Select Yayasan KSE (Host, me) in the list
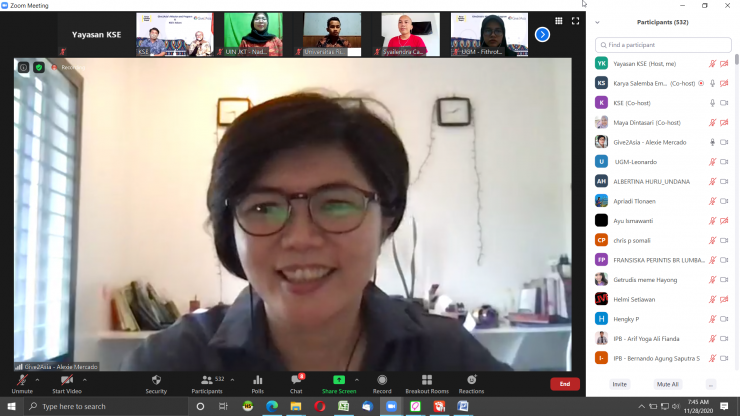 662,64
